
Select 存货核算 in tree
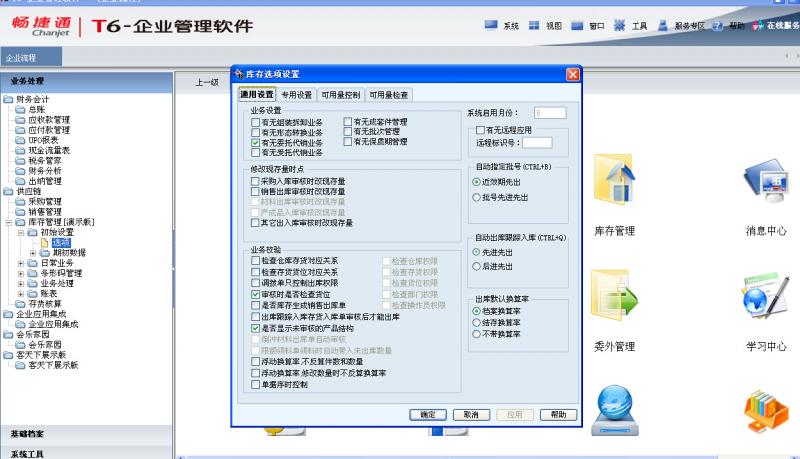point(45,303)
